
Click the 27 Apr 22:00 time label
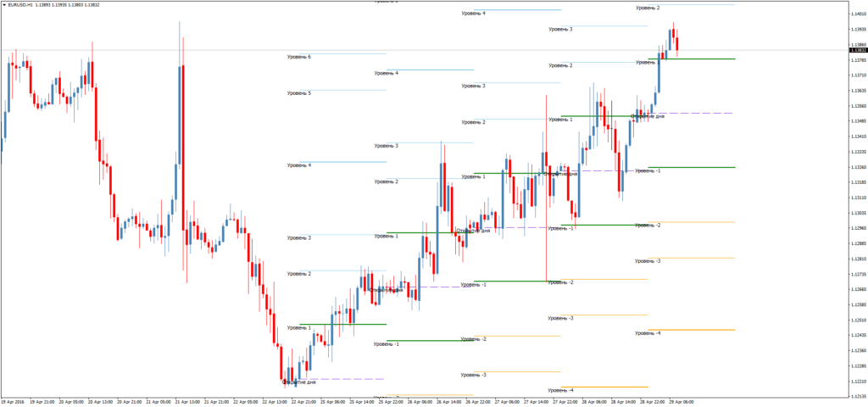tap(564, 402)
